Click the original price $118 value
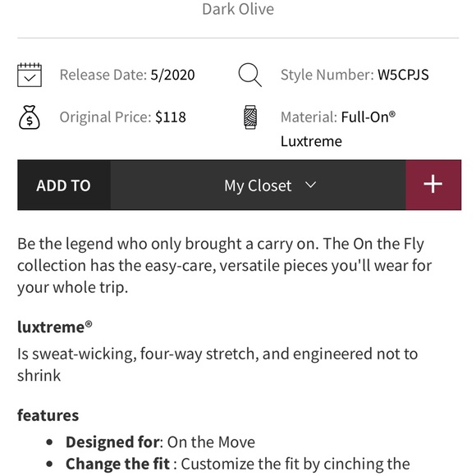The image size is (476, 476). click(x=171, y=117)
